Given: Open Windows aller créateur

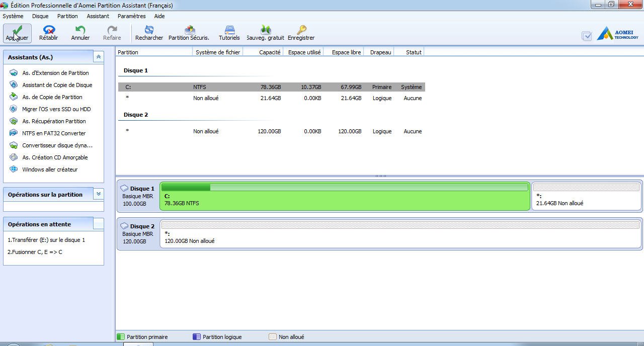Looking at the screenshot, I should point(50,169).
